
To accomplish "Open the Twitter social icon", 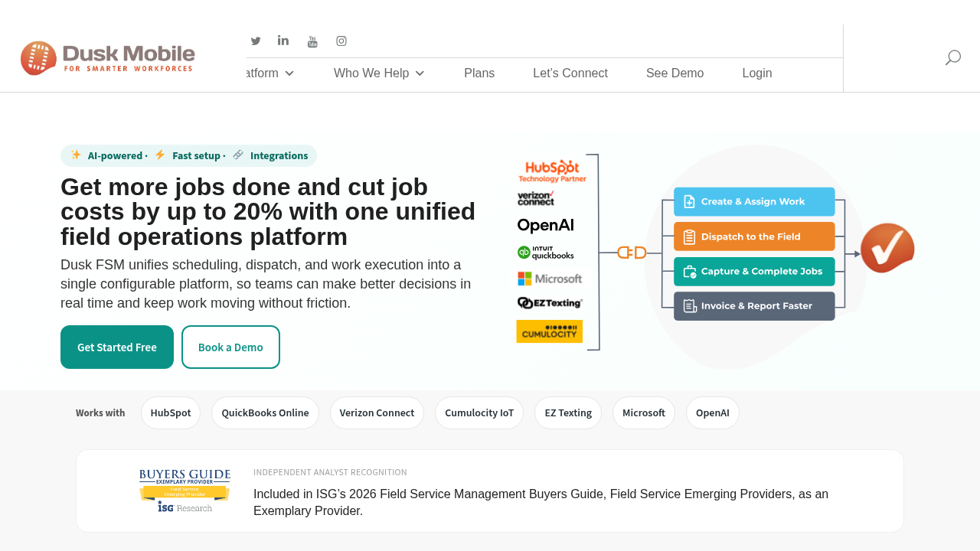I will point(256,41).
